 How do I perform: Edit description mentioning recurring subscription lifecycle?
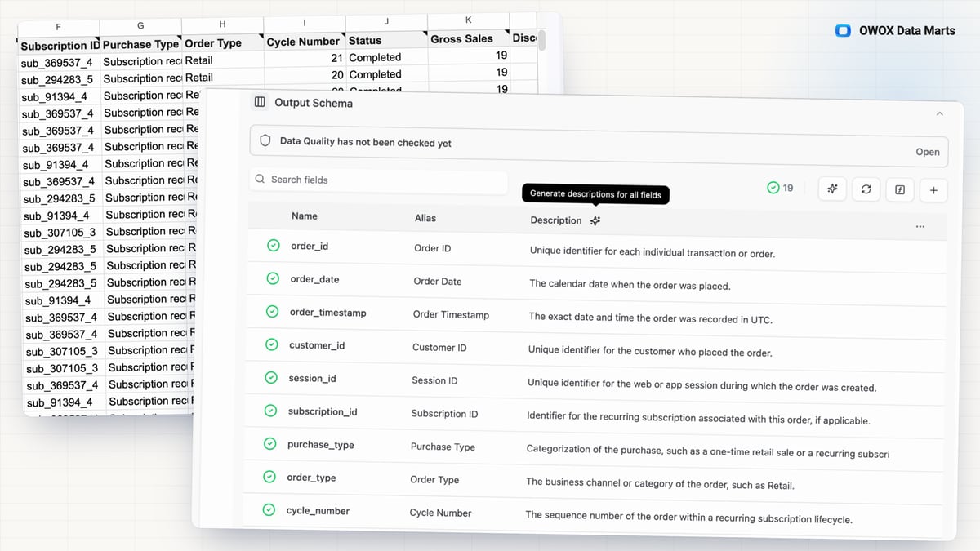(688, 518)
